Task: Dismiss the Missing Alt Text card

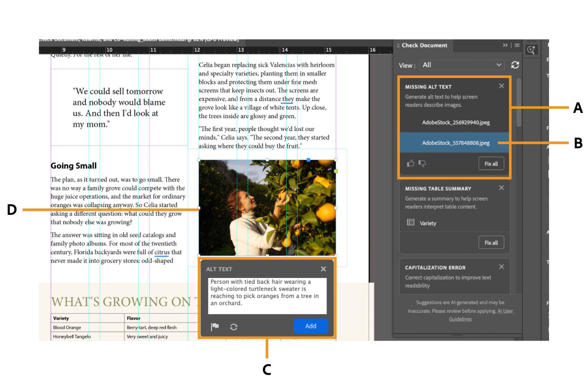Action: (501, 86)
